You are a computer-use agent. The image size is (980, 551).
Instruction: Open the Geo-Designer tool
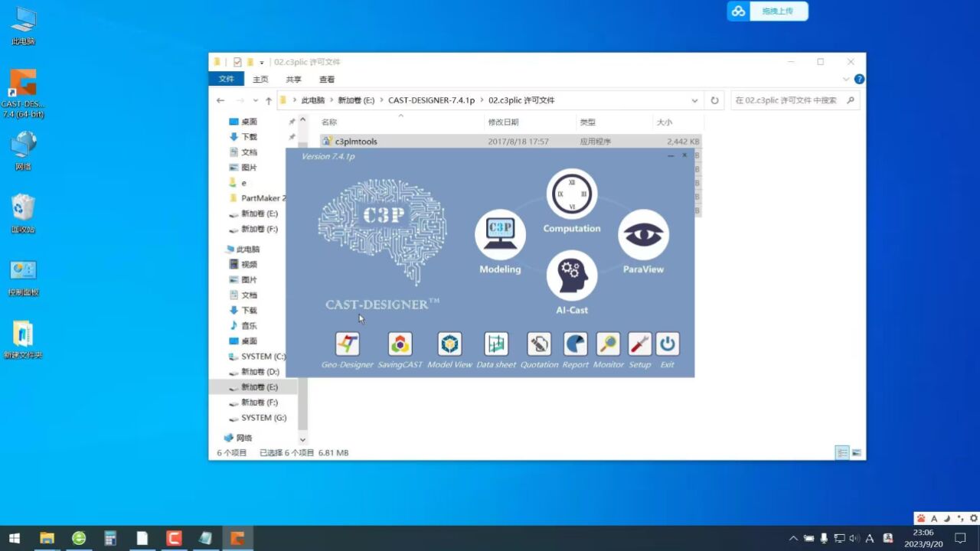[x=348, y=344]
